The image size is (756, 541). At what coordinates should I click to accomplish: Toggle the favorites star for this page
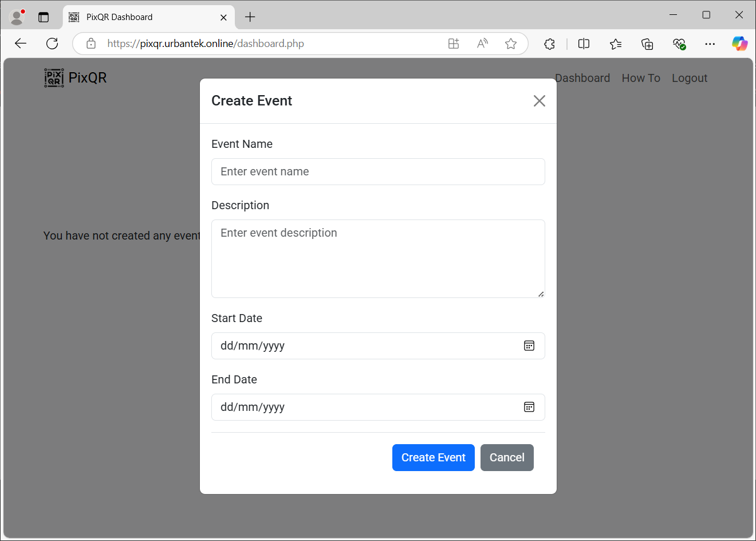[510, 44]
